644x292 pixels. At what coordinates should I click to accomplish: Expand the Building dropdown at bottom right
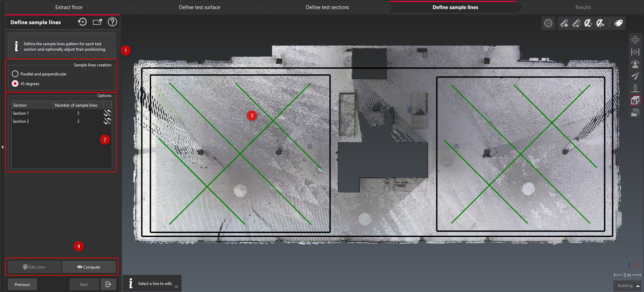click(628, 286)
